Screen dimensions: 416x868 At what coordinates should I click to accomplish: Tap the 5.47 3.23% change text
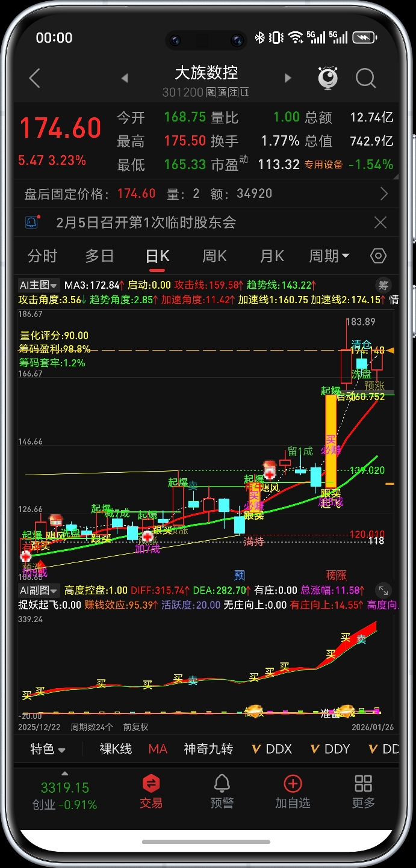pos(52,161)
